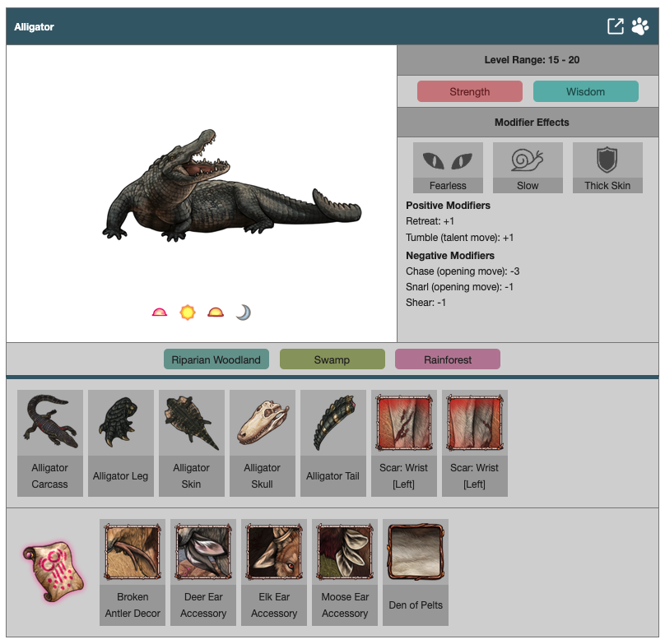665x644 pixels.
Task: Click the Wisdom stat button
Action: click(x=585, y=91)
